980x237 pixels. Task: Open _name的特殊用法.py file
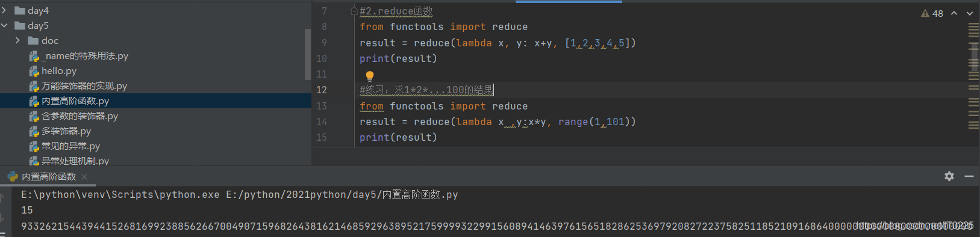[84, 55]
